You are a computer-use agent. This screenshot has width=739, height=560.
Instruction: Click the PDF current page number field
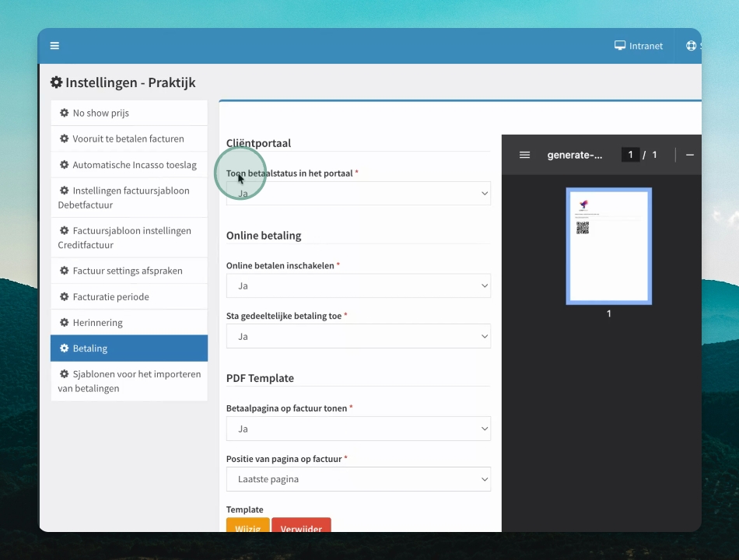[x=630, y=155]
